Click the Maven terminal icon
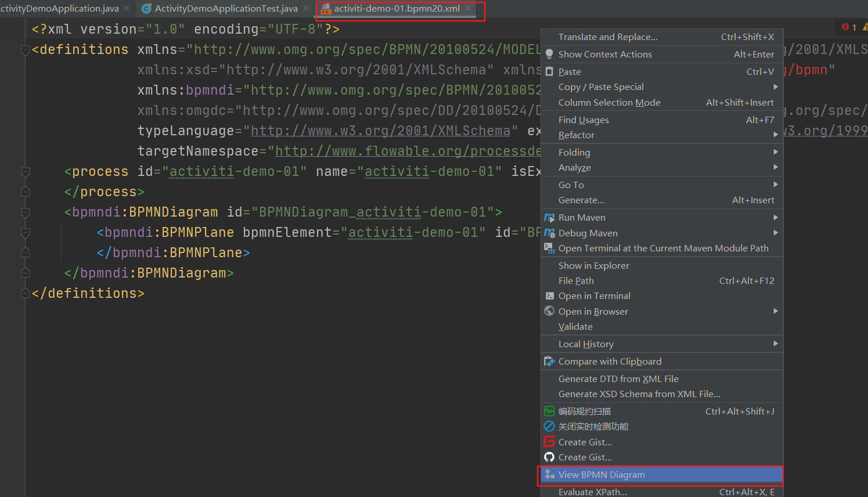 coord(549,248)
